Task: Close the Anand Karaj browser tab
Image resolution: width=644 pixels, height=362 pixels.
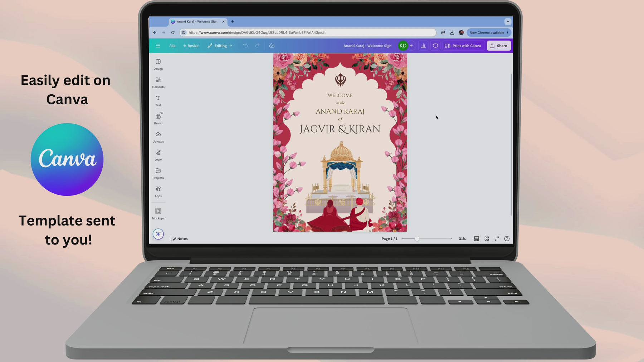Action: [223, 22]
